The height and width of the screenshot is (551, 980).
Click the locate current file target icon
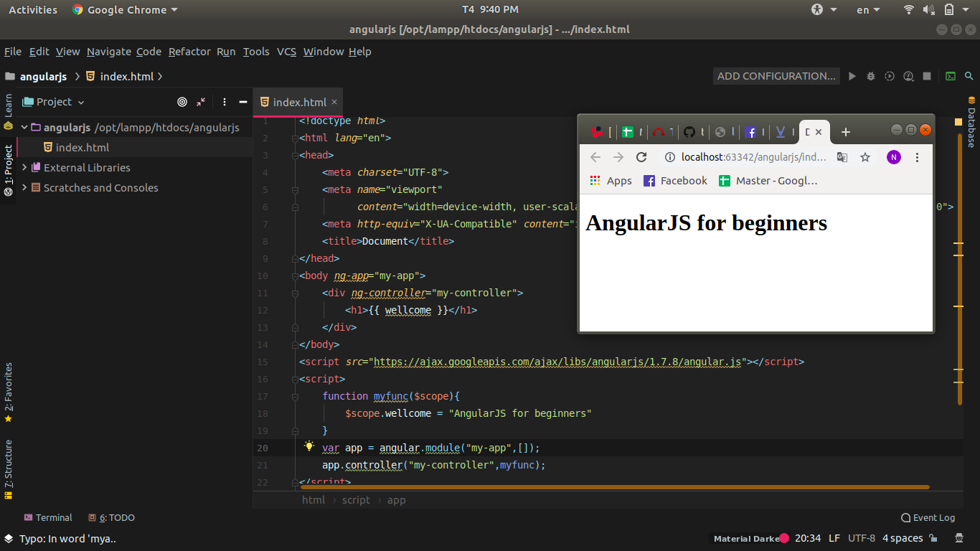tap(182, 102)
